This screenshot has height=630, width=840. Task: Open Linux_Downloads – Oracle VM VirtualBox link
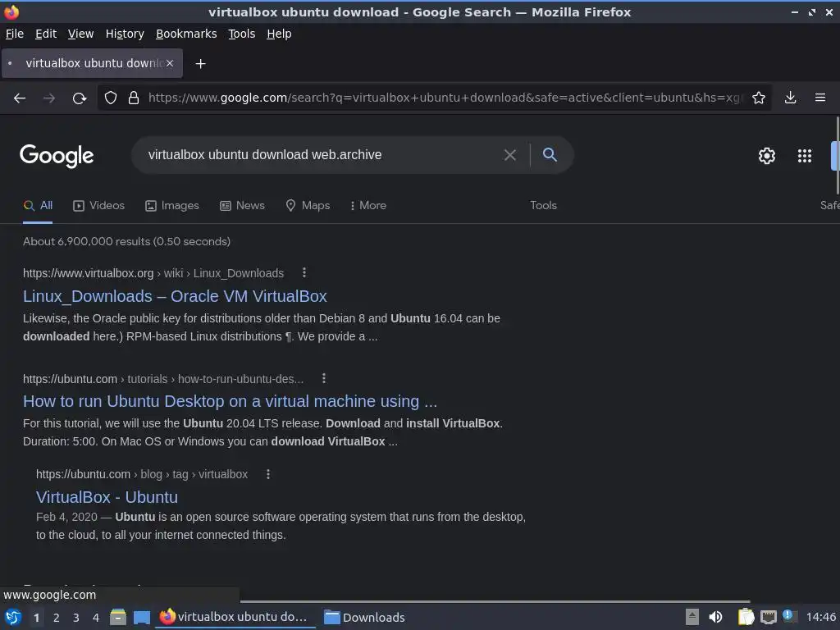point(175,296)
